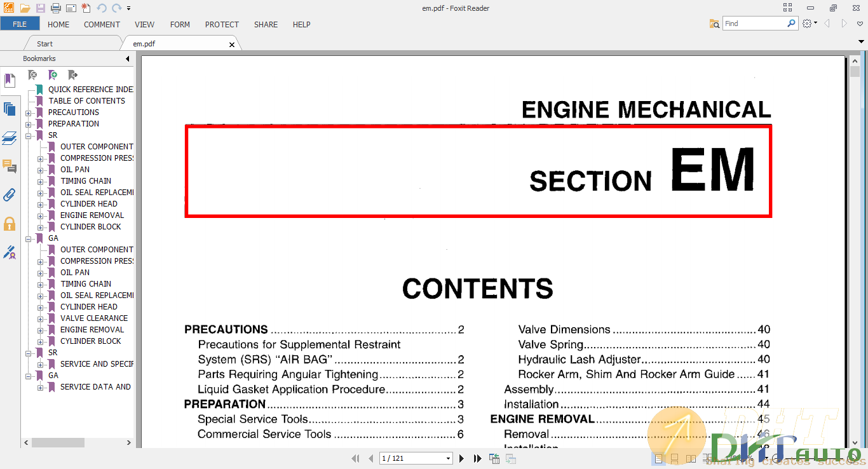The height and width of the screenshot is (469, 868).
Task: Go to next page button
Action: (x=462, y=458)
